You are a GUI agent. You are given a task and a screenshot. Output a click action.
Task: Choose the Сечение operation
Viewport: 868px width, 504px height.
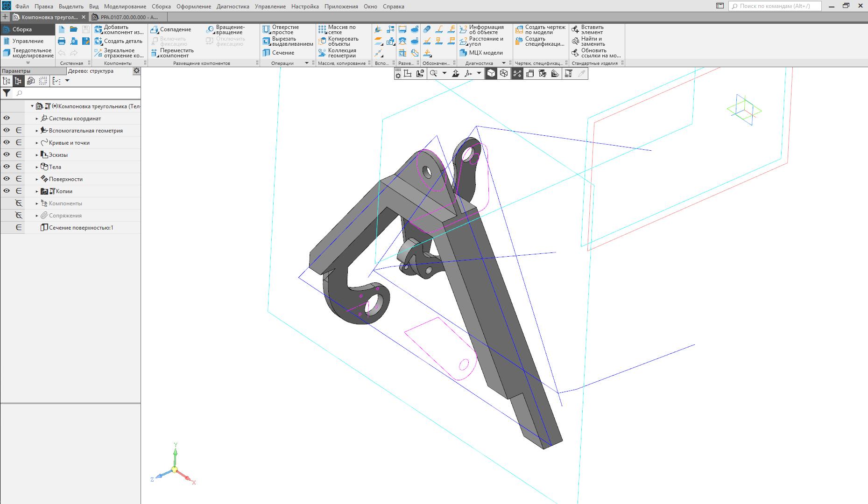[278, 53]
